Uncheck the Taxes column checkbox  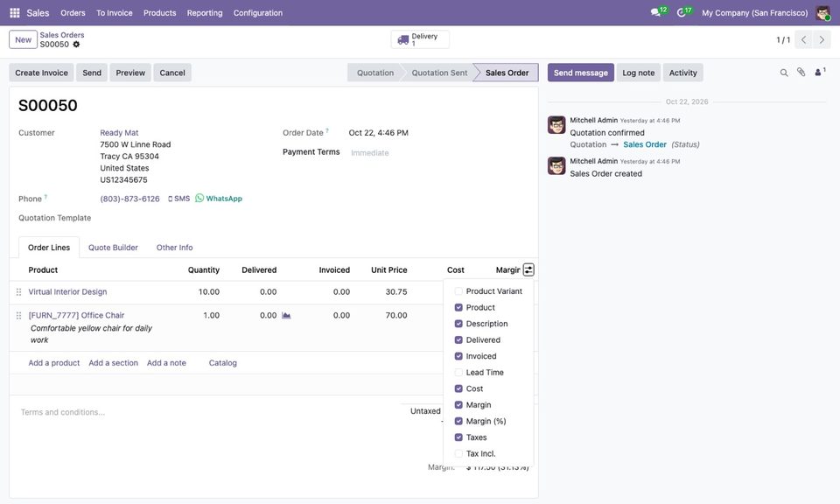point(458,437)
